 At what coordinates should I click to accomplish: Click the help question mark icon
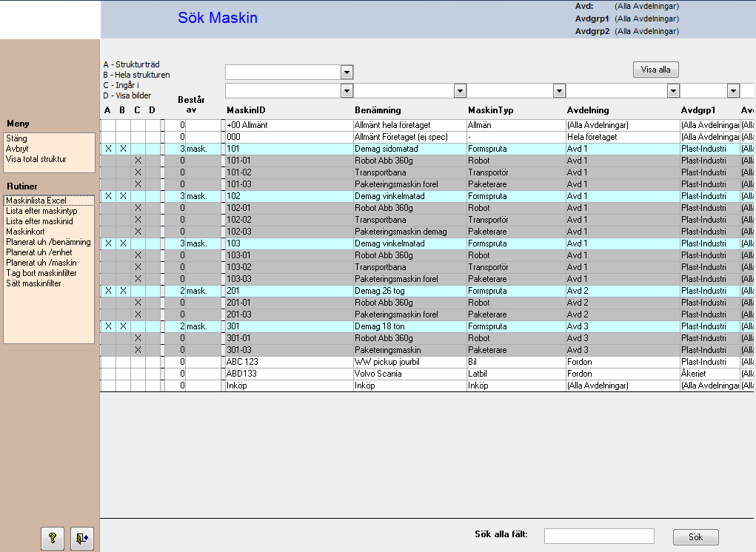point(53,538)
